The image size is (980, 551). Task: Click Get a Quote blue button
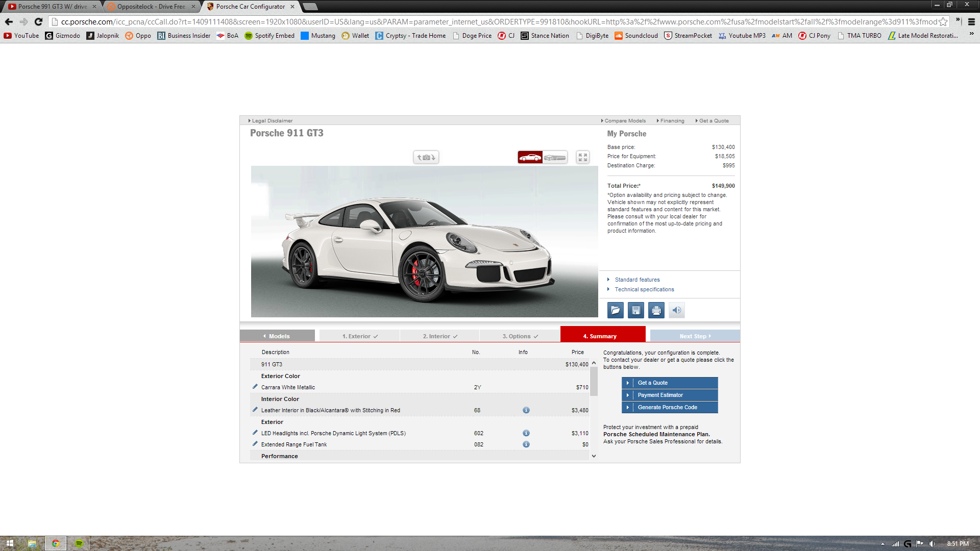click(x=670, y=383)
